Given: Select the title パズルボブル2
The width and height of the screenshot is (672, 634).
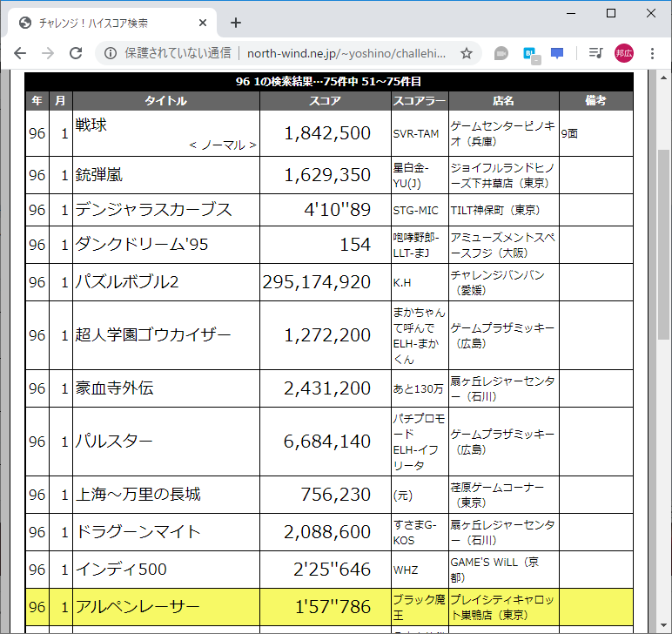Looking at the screenshot, I should point(127,282).
